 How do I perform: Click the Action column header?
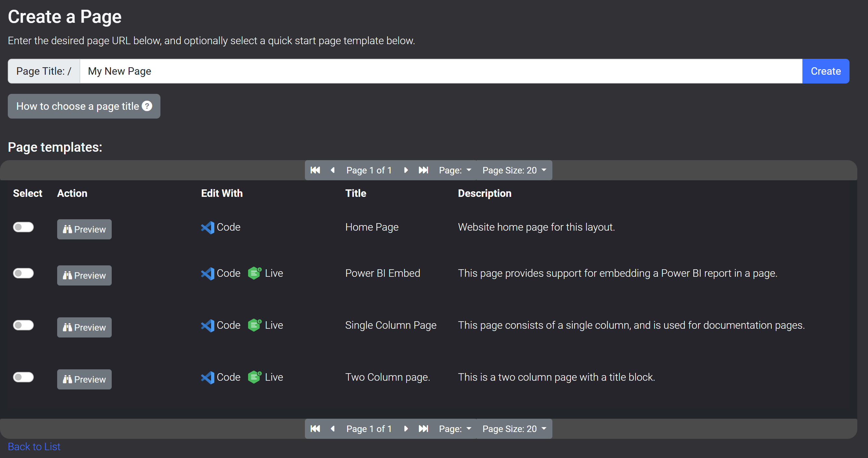(x=72, y=193)
